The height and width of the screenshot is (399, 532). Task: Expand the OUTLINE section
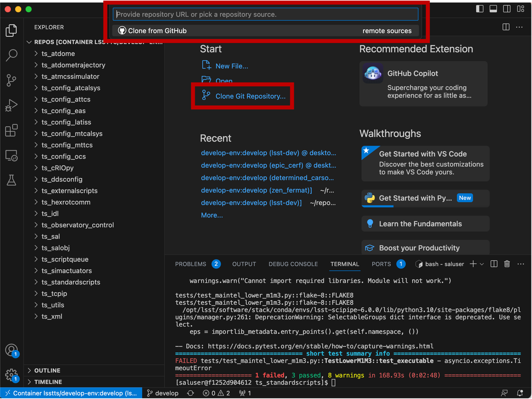[94, 371]
